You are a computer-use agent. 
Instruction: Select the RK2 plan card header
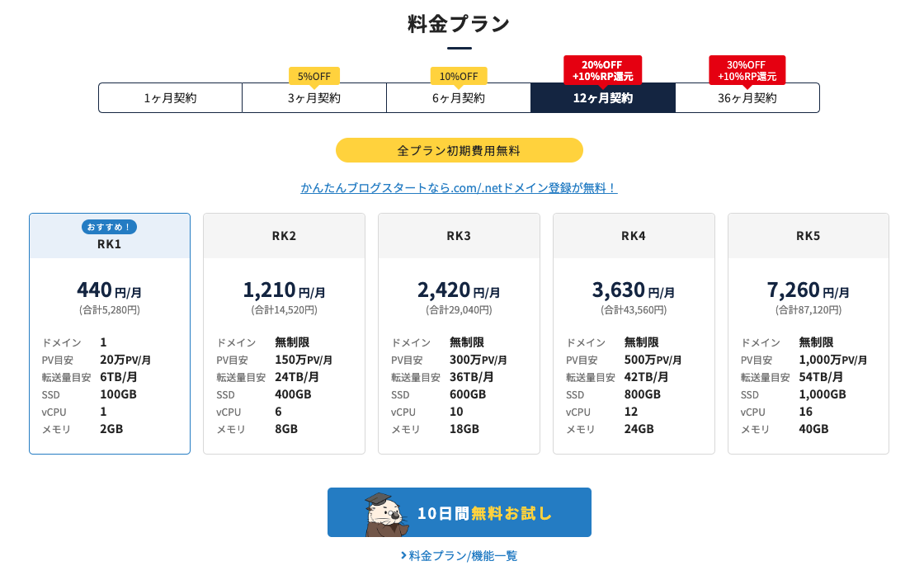pyautogui.click(x=284, y=236)
